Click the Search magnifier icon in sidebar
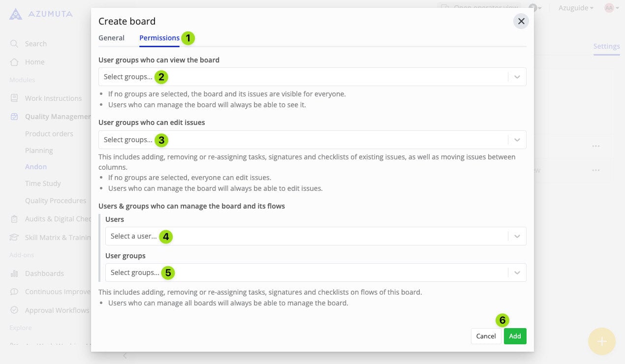The height and width of the screenshot is (364, 625). coord(14,44)
